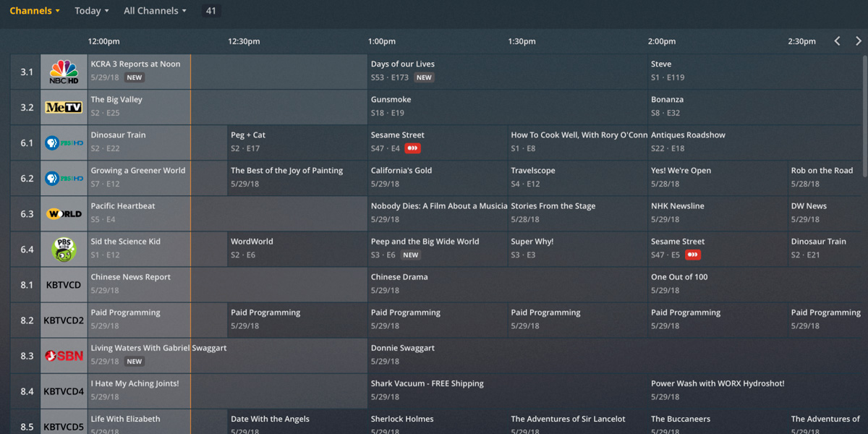Image resolution: width=868 pixels, height=434 pixels.
Task: Click the recording badge on Sesame Street S47 E5
Action: coord(692,255)
